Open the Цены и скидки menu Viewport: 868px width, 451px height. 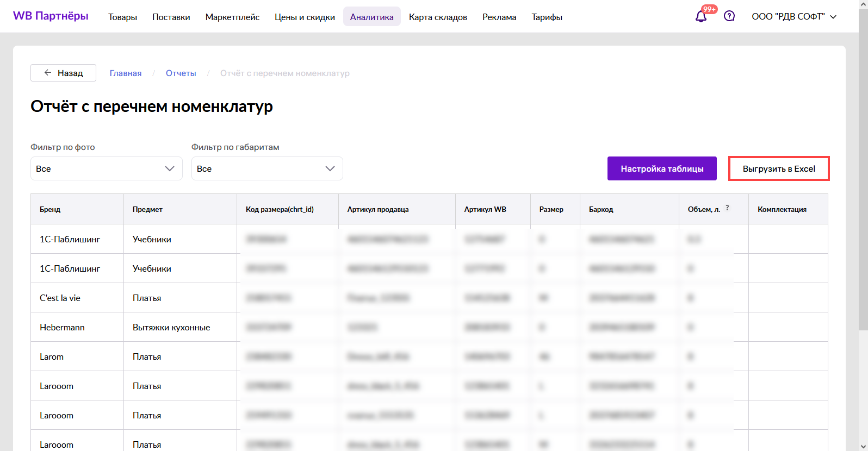(305, 17)
